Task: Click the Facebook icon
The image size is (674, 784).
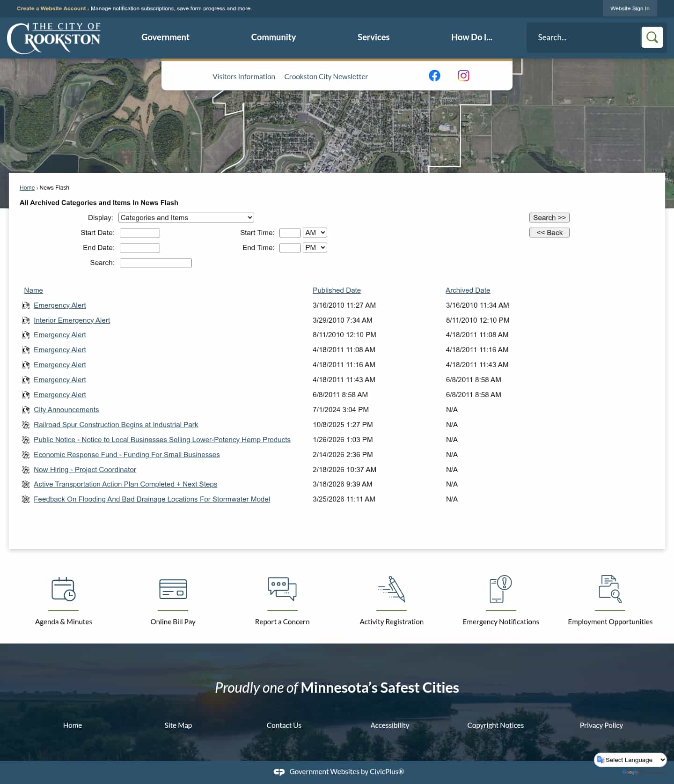Action: click(x=434, y=76)
